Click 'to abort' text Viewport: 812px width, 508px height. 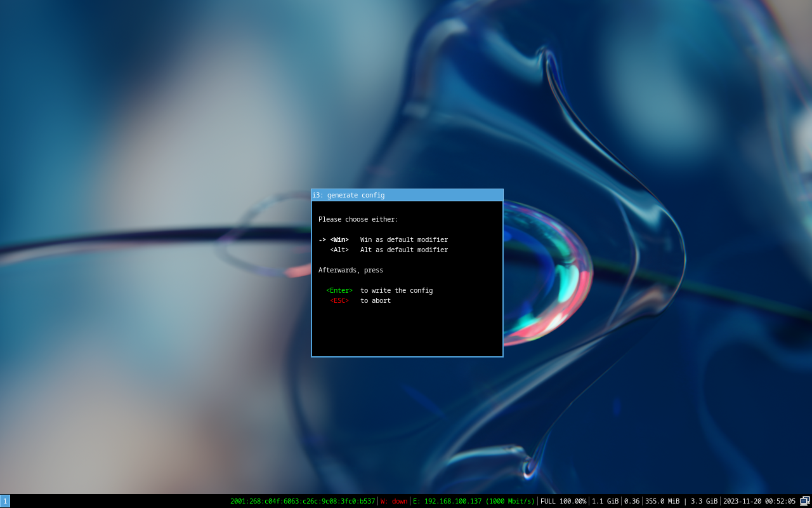coord(376,301)
